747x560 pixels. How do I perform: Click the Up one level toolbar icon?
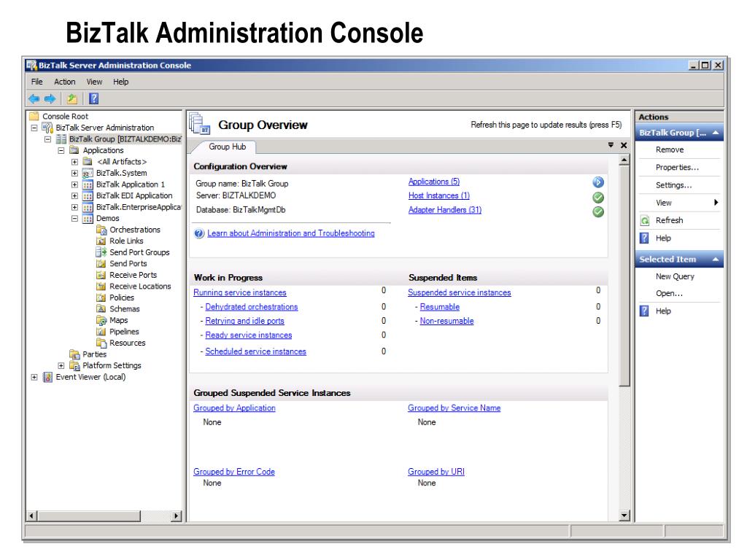point(72,98)
